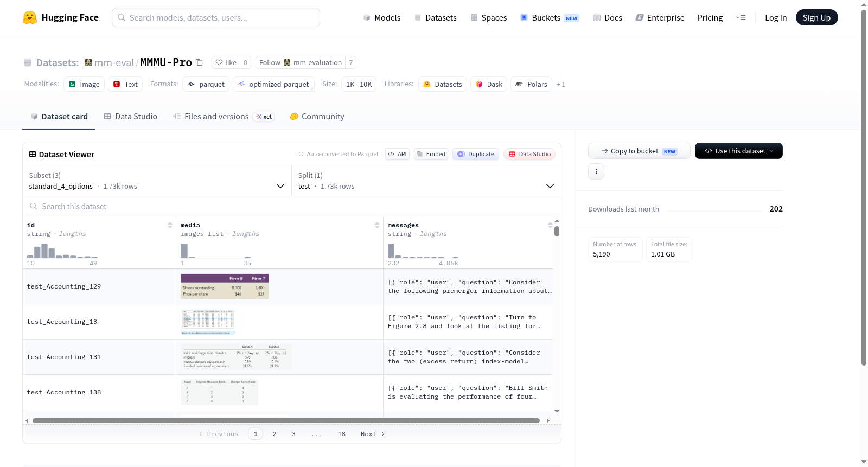The width and height of the screenshot is (868, 467).
Task: Open thumbnail for test_Accounting_131
Action: 235,357
